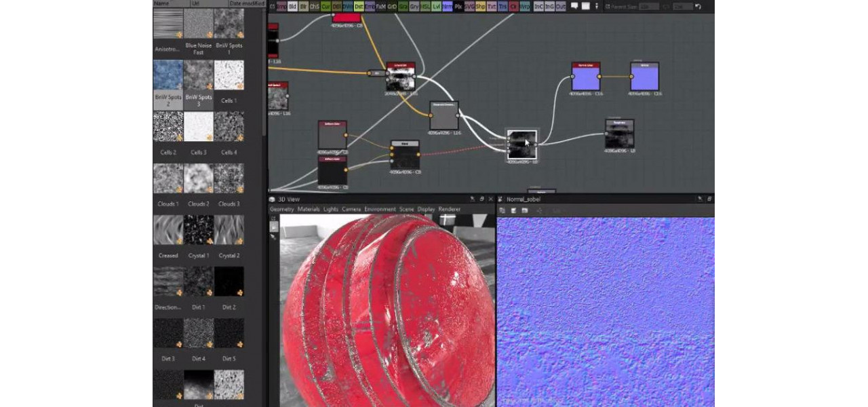
Task: Select the rightmost purple normal node
Action: tap(644, 77)
